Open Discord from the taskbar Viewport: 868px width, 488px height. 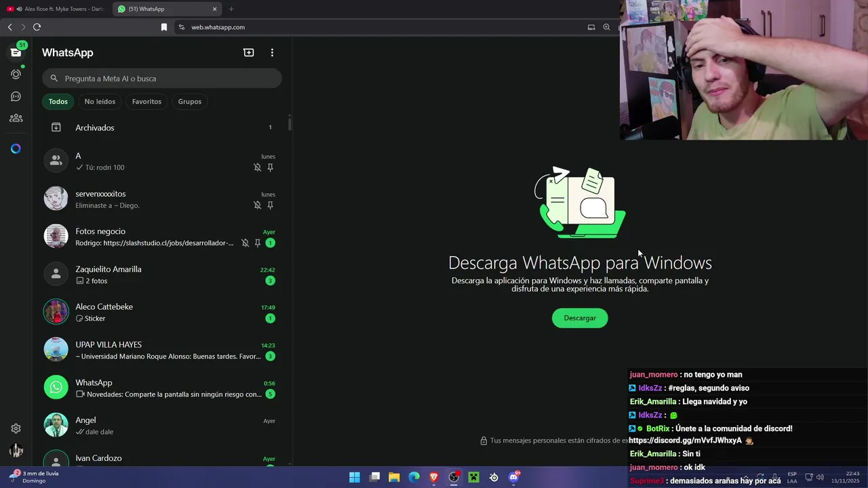514,477
